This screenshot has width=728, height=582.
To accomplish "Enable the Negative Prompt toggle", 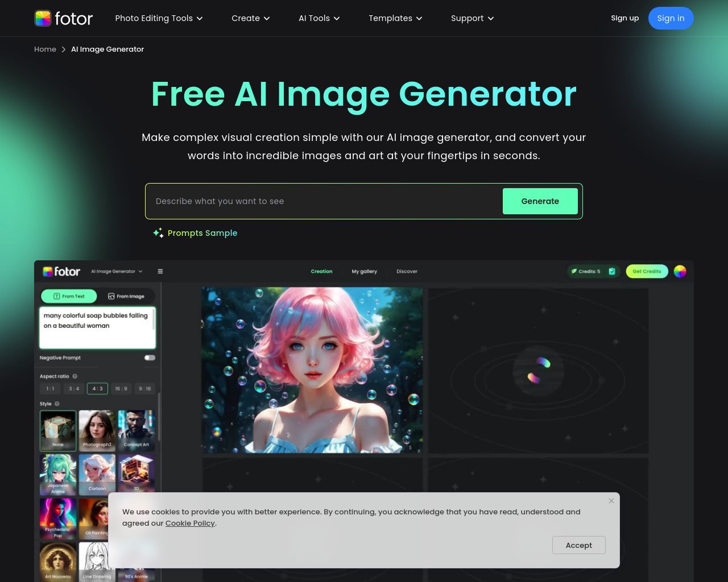I will click(x=150, y=357).
